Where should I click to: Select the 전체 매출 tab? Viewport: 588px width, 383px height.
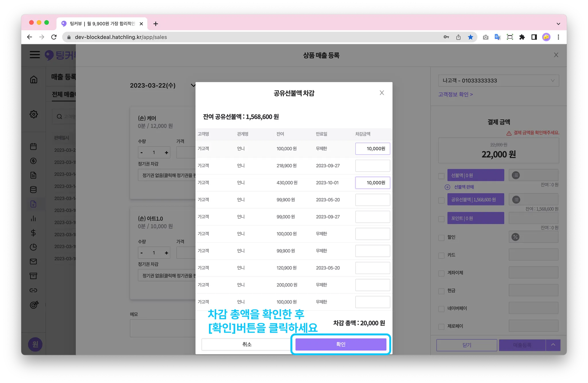(63, 94)
